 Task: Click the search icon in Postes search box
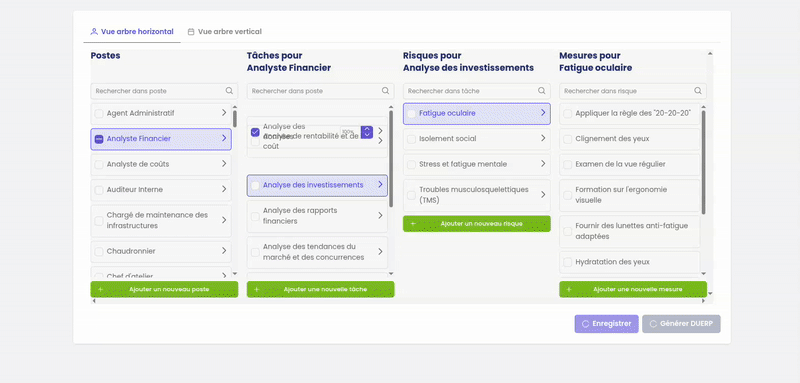pos(229,91)
